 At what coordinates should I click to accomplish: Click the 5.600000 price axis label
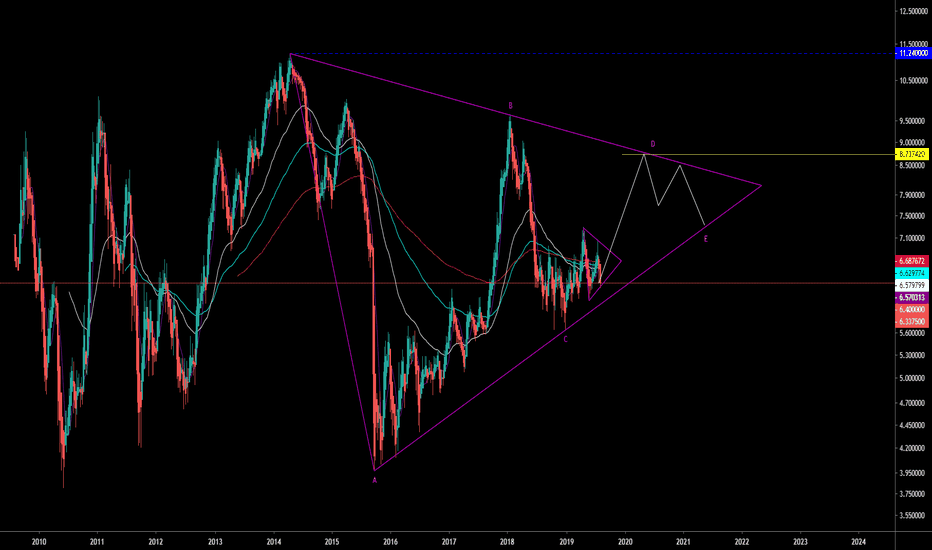(x=914, y=333)
